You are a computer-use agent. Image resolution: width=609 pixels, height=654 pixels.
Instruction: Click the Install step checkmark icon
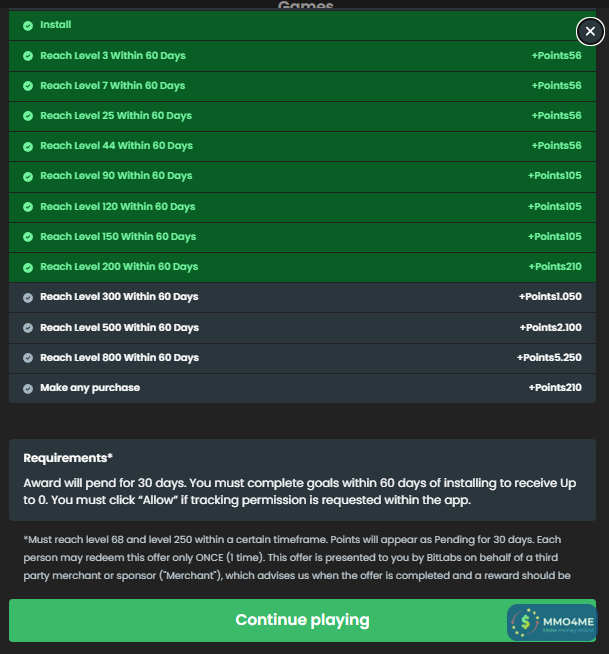(28, 25)
